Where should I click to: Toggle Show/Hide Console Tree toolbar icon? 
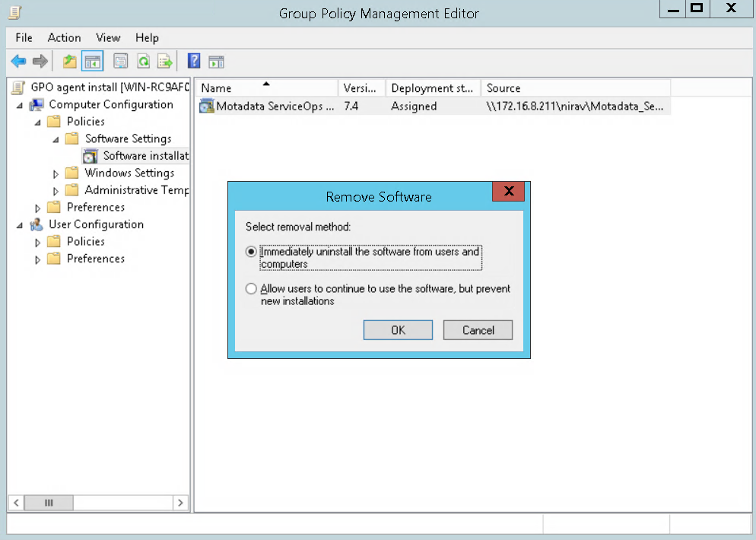tap(93, 62)
